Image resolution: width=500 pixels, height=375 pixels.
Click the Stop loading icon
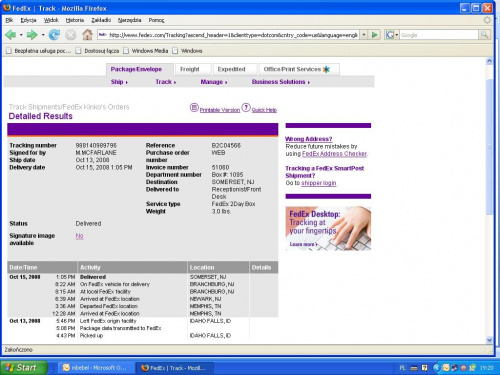(x=70, y=35)
